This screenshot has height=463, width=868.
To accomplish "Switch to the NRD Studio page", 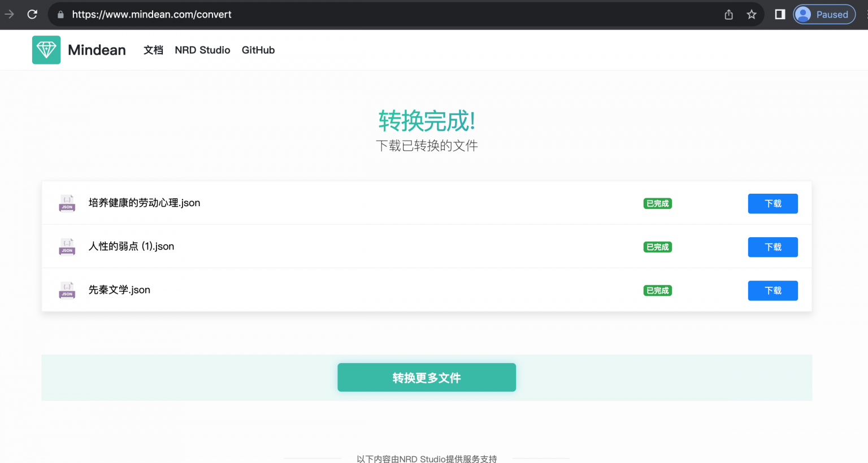I will point(202,50).
